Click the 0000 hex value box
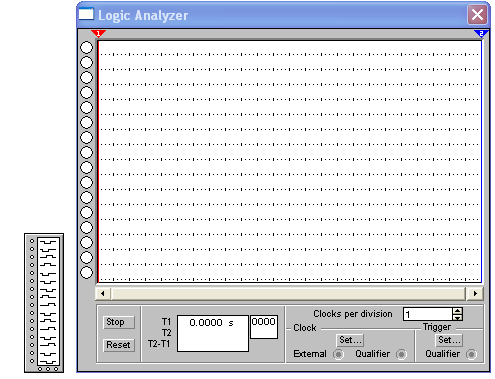The height and width of the screenshot is (379, 495). 264,327
